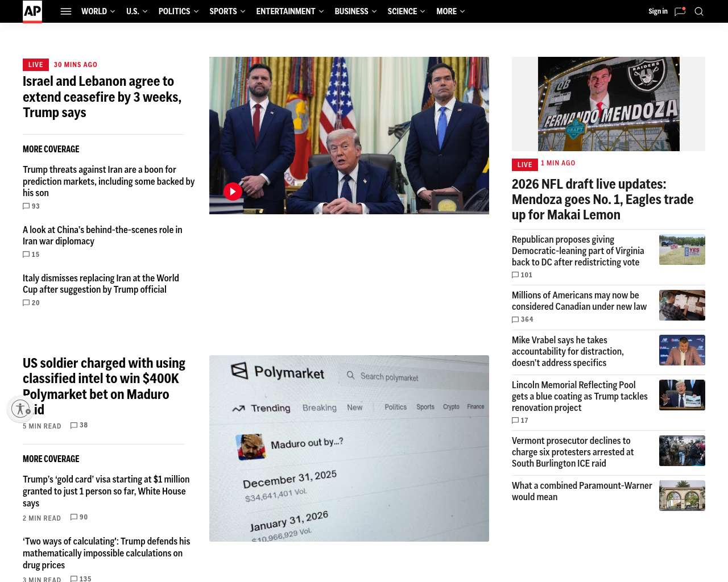The width and height of the screenshot is (728, 582).
Task: Click the Sign in link
Action: [658, 11]
